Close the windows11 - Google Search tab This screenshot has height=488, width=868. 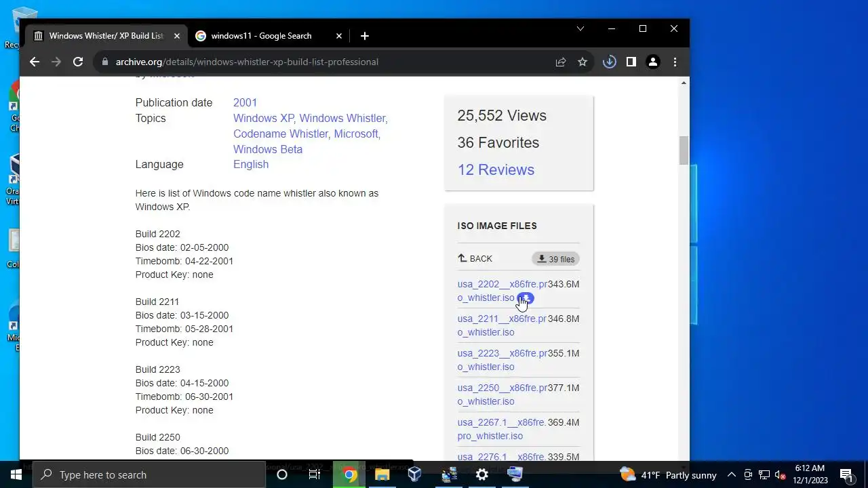tap(339, 36)
